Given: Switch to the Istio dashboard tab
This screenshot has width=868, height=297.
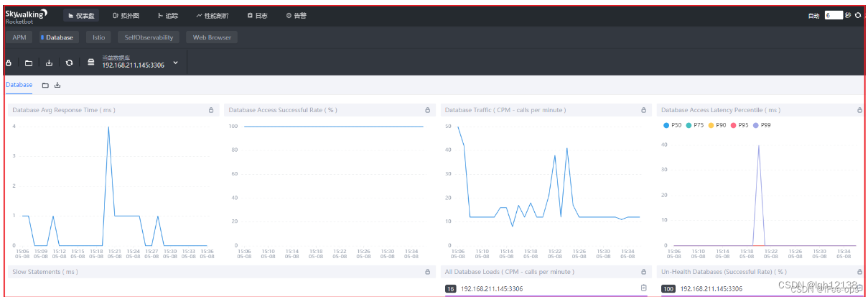Looking at the screenshot, I should click(98, 37).
